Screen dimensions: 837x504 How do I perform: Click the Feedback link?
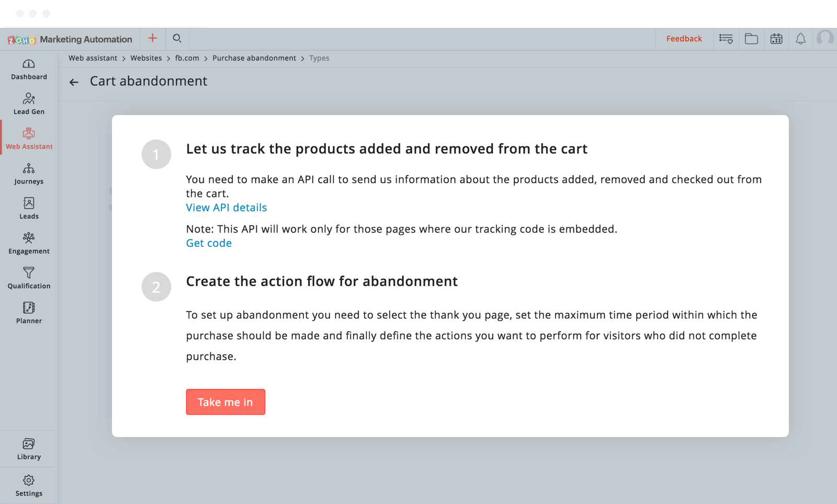pyautogui.click(x=684, y=39)
